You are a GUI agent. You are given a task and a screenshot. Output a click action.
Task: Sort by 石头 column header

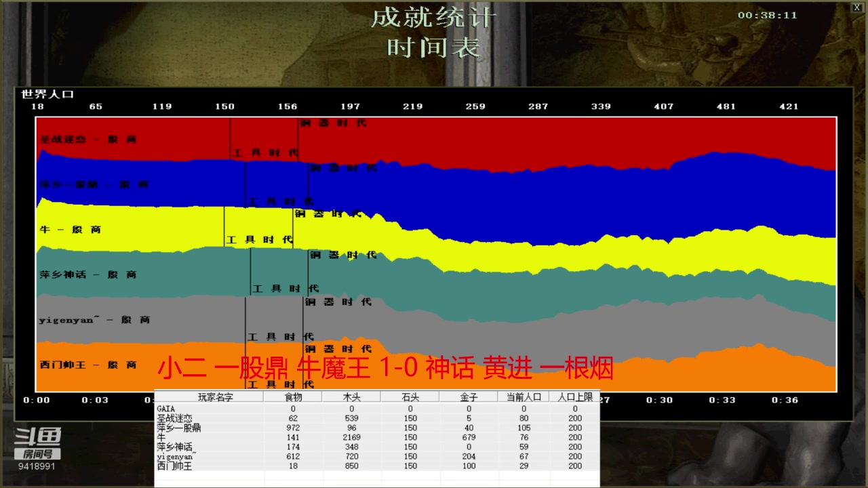click(410, 397)
